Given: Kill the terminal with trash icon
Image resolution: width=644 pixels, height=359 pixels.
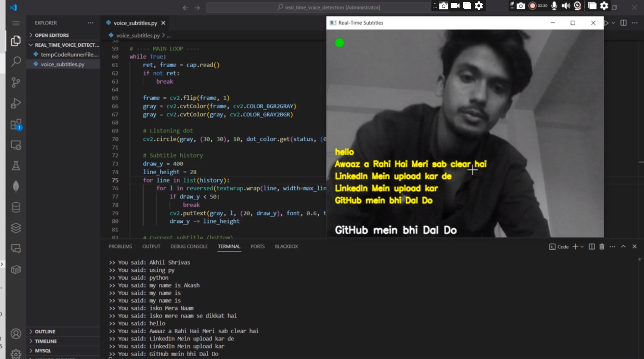Looking at the screenshot, I should (x=602, y=246).
